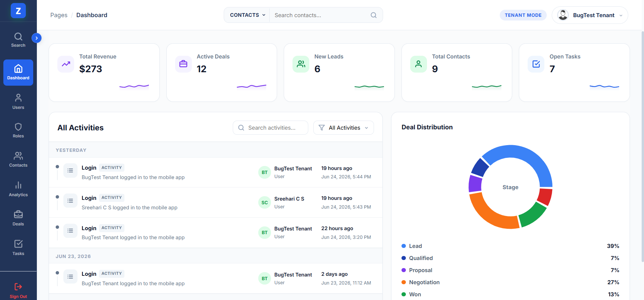Open the Analytics bar chart icon
The width and height of the screenshot is (644, 300).
pos(18,185)
